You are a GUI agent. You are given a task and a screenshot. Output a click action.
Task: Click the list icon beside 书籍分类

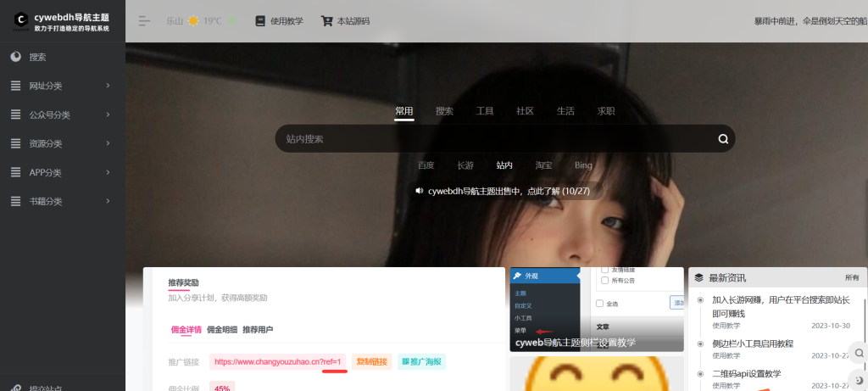pos(16,201)
